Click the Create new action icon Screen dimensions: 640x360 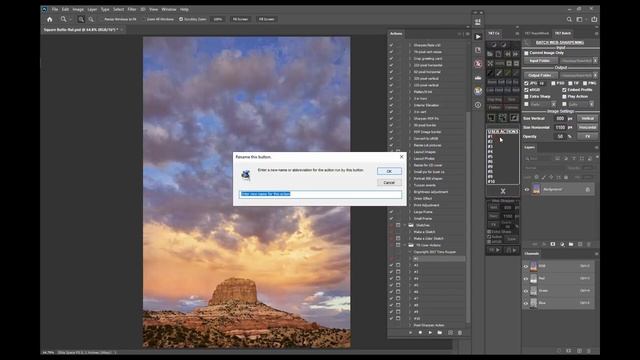[x=450, y=333]
